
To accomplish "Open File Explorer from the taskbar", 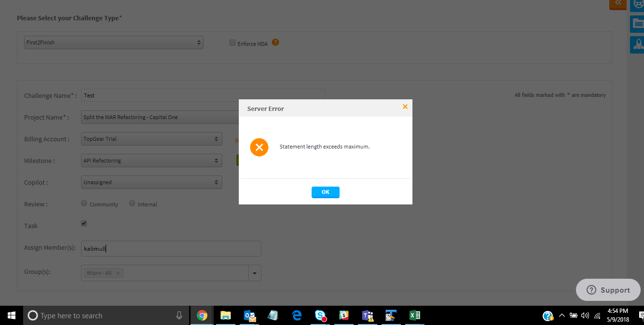I will (x=225, y=315).
